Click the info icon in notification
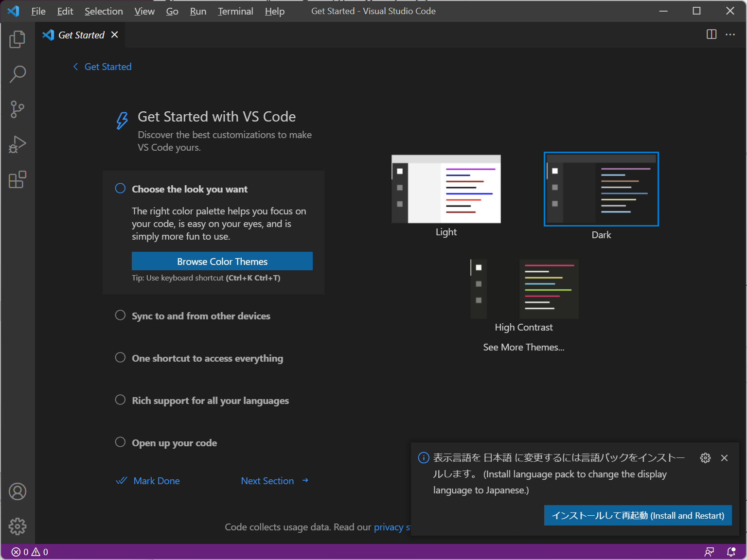747x560 pixels. [424, 457]
